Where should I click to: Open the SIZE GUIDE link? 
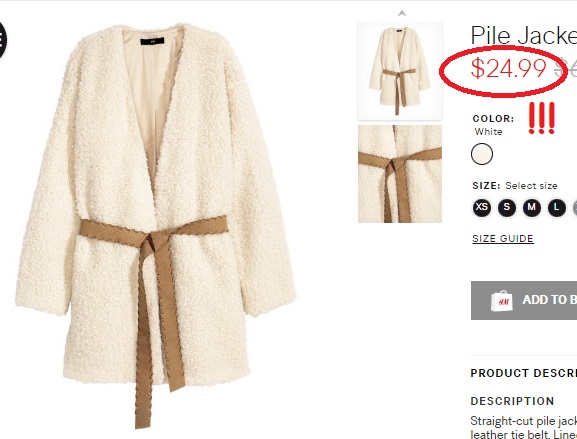tap(503, 238)
